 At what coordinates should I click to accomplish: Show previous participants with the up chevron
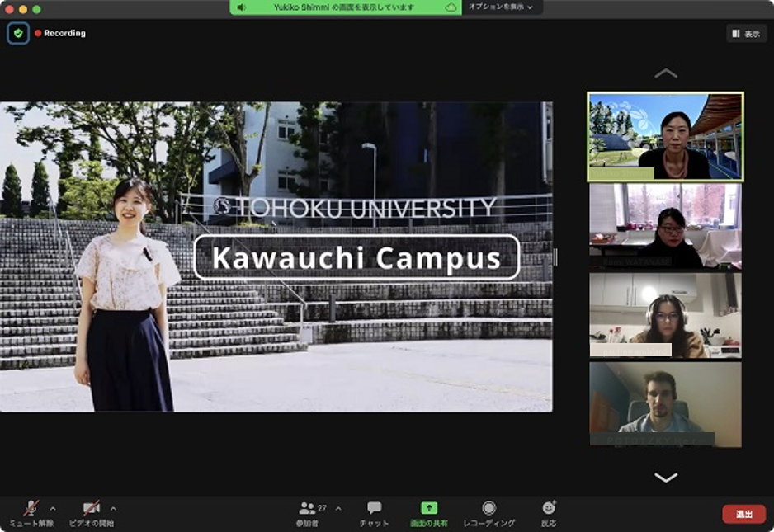tap(665, 73)
